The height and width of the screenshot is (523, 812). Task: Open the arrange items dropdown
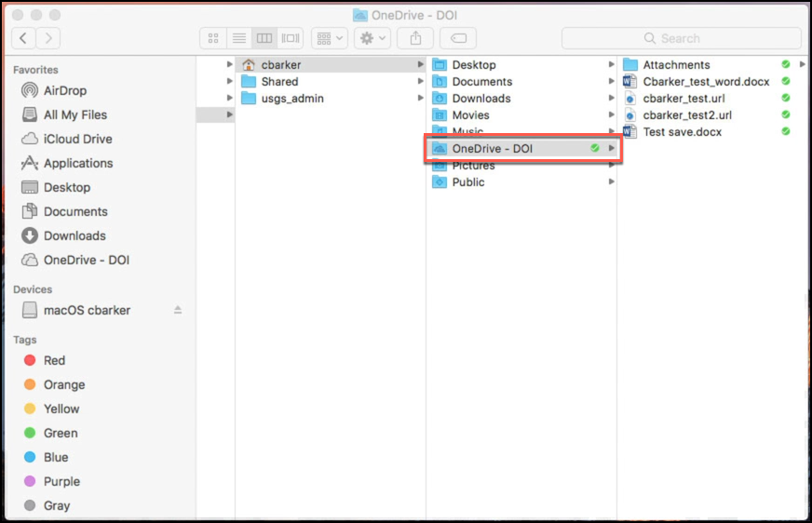coord(330,38)
